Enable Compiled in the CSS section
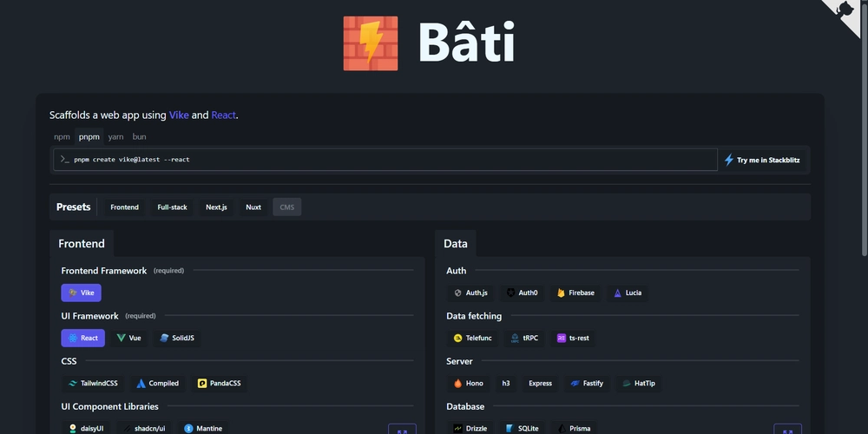Viewport: 868px width, 434px height. click(x=158, y=383)
